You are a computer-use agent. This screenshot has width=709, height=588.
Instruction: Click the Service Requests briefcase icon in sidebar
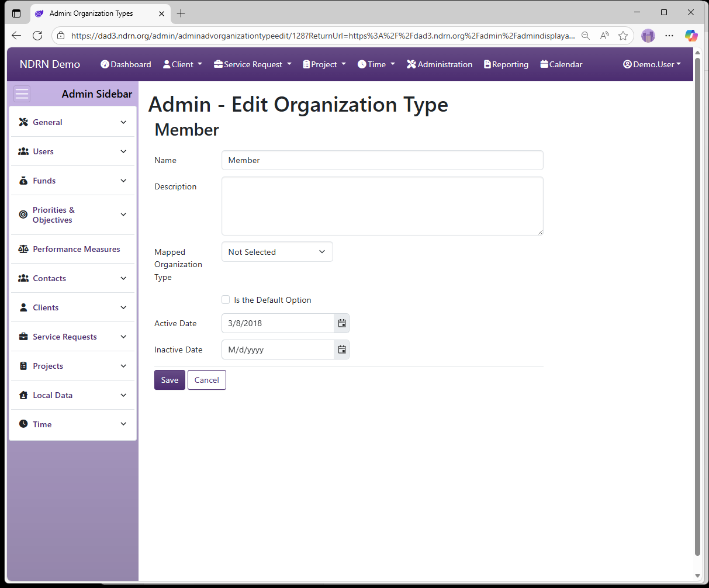pos(23,337)
